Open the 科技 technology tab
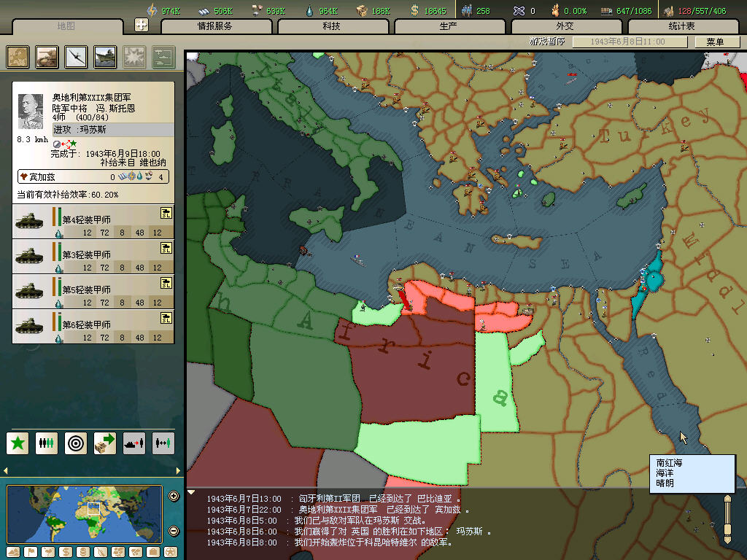The width and height of the screenshot is (747, 560). click(331, 26)
